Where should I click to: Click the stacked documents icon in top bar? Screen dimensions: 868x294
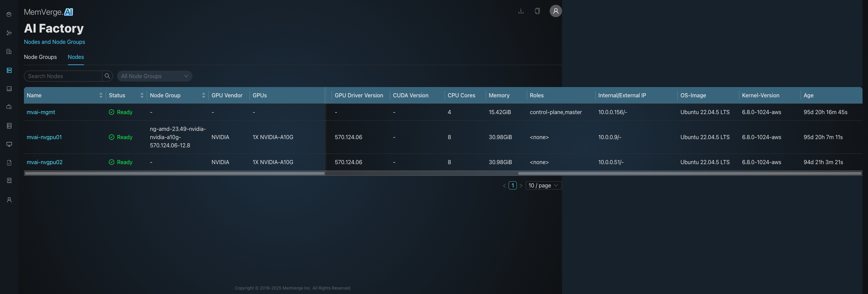(537, 11)
